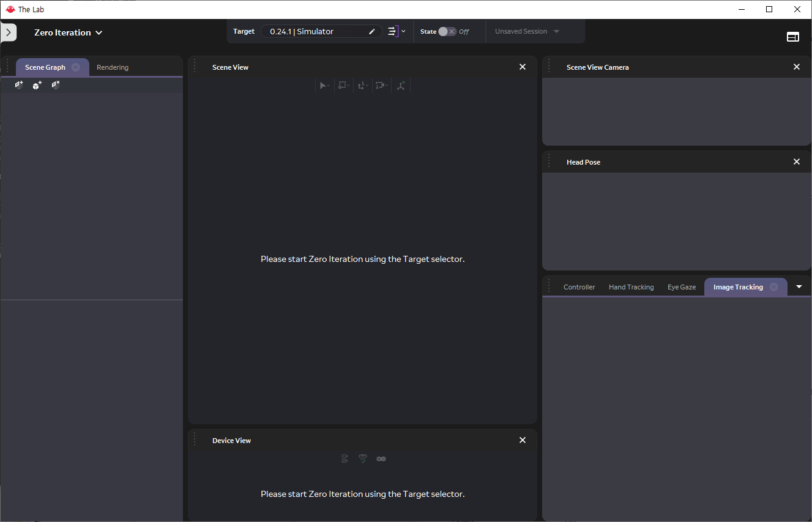Click the add cube model icon
This screenshot has width=812, height=522.
(x=37, y=85)
